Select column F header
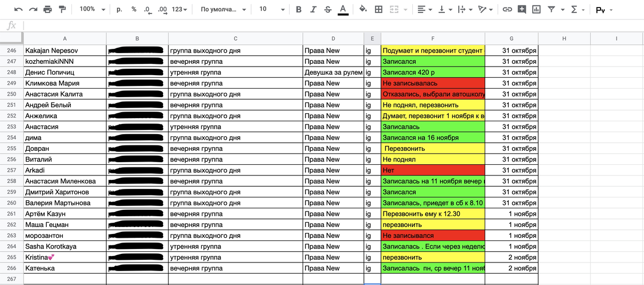 point(433,38)
